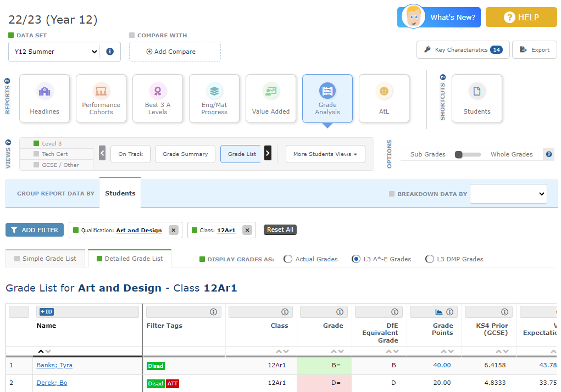This screenshot has width=561, height=392.
Task: Select the Actual Grades radio button
Action: point(288,259)
